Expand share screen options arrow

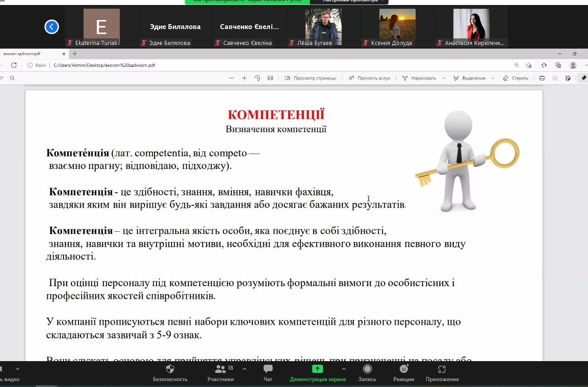click(344, 369)
